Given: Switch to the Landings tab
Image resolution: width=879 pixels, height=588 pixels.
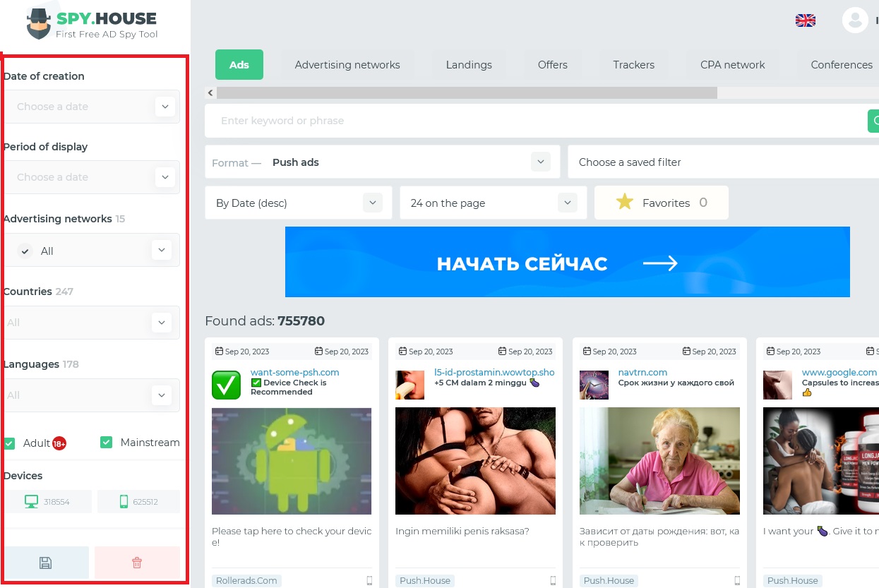Looking at the screenshot, I should (469, 65).
